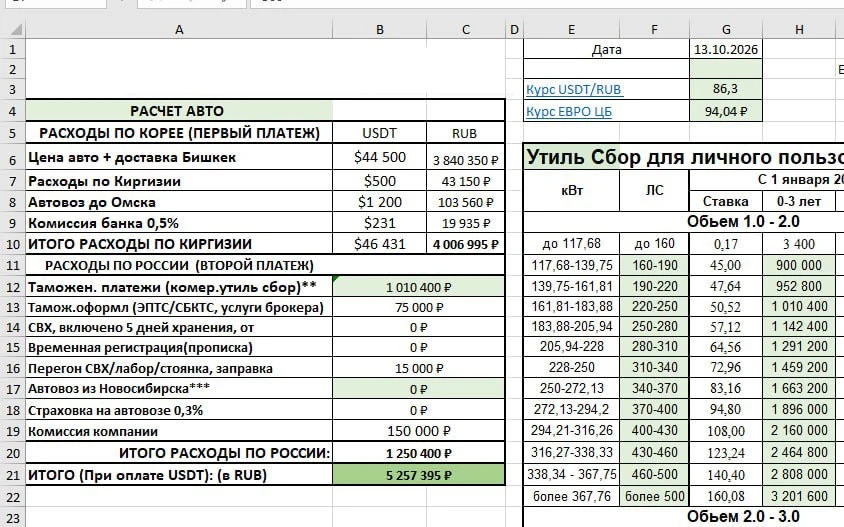Select the более 500 cell
Screen dimensions: 844x527
pos(654,496)
